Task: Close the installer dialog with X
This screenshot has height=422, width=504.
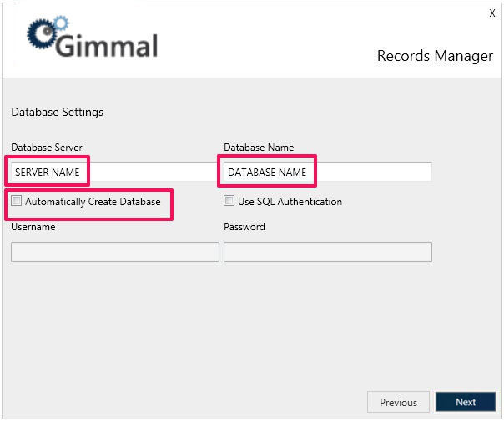Action: pos(491,13)
